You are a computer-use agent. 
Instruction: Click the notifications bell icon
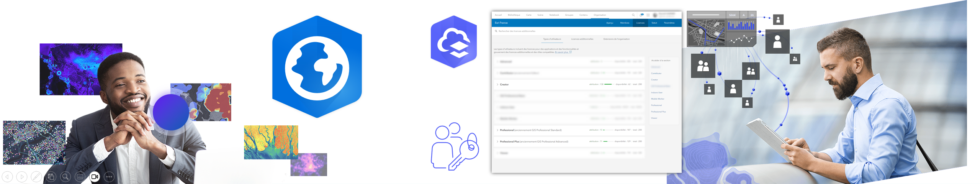pyautogui.click(x=641, y=15)
